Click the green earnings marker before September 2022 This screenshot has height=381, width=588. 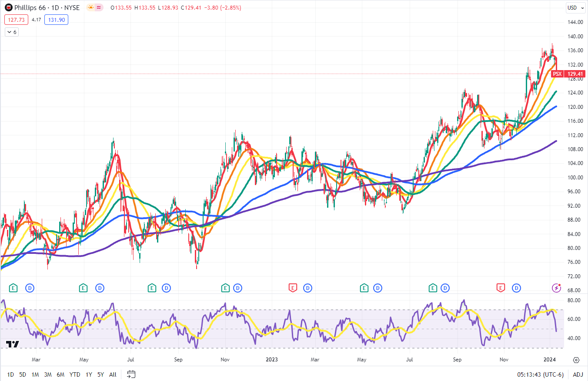coord(151,288)
